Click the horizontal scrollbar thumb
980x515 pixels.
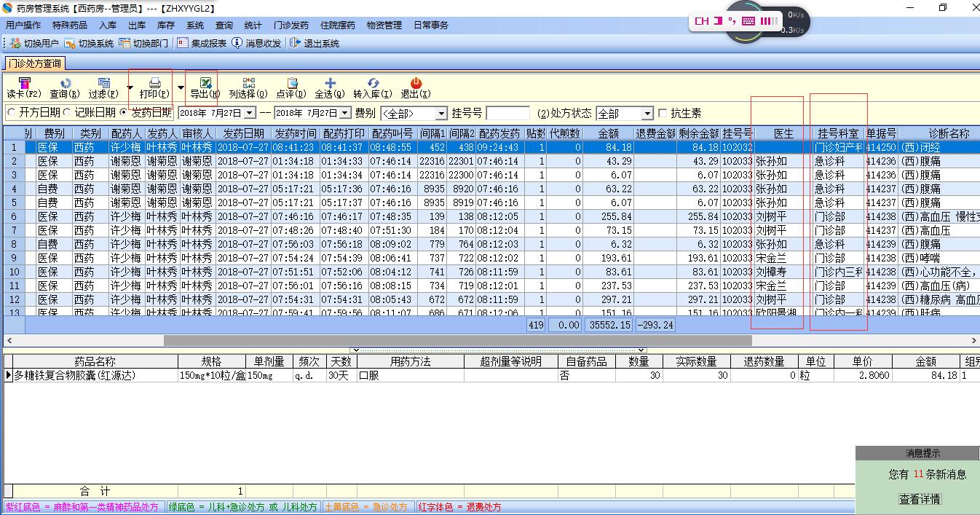pos(457,340)
